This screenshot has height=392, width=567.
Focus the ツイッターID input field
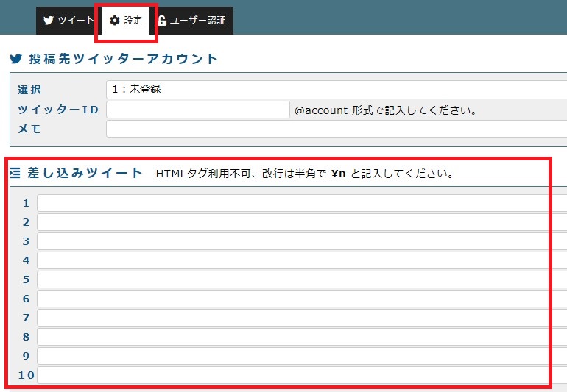pos(198,110)
